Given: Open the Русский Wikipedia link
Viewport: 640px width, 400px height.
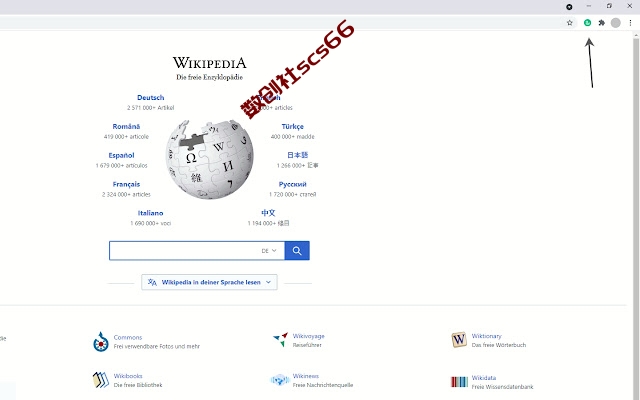Looking at the screenshot, I should point(293,184).
